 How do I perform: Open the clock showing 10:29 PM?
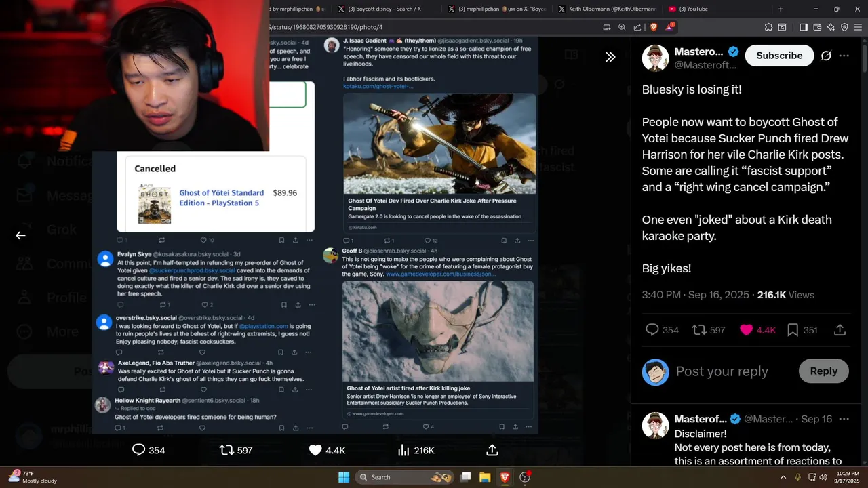[x=848, y=477]
